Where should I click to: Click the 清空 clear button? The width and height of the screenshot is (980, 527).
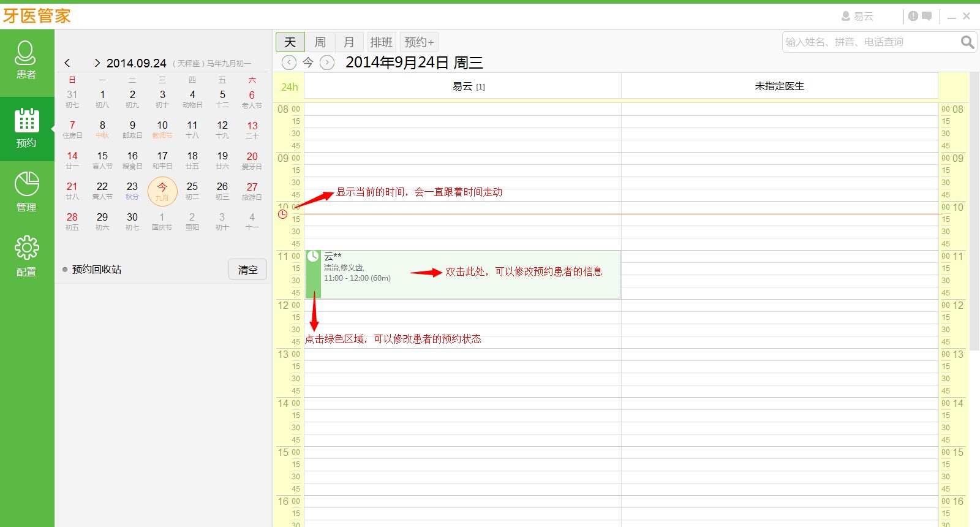point(247,270)
